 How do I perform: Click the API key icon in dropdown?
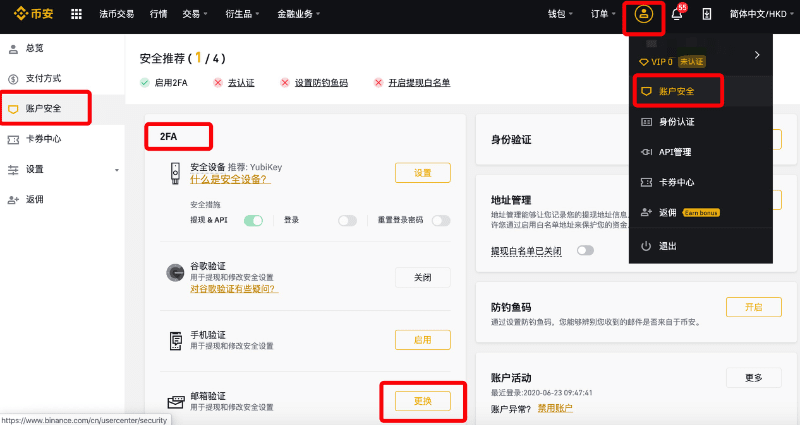click(x=646, y=152)
